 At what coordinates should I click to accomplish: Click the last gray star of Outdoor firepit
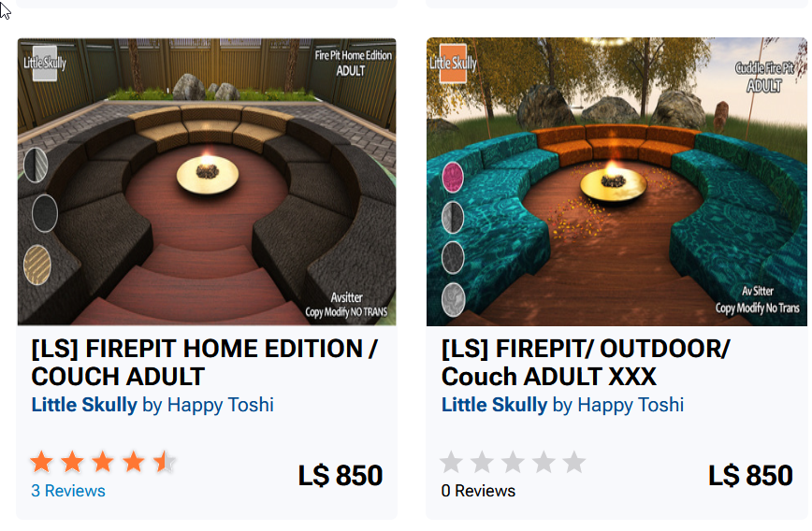pos(574,462)
